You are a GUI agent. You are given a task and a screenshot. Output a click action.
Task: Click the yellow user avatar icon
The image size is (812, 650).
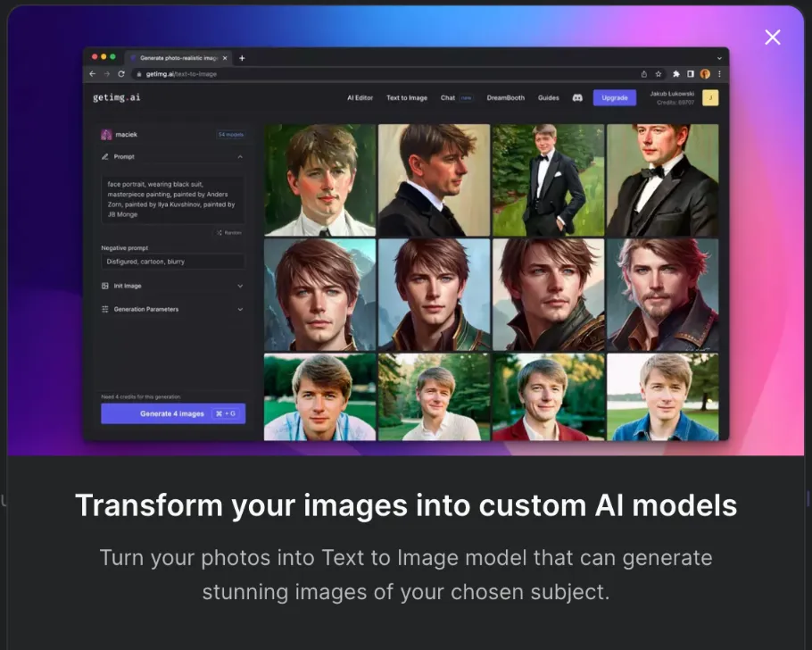coord(710,98)
